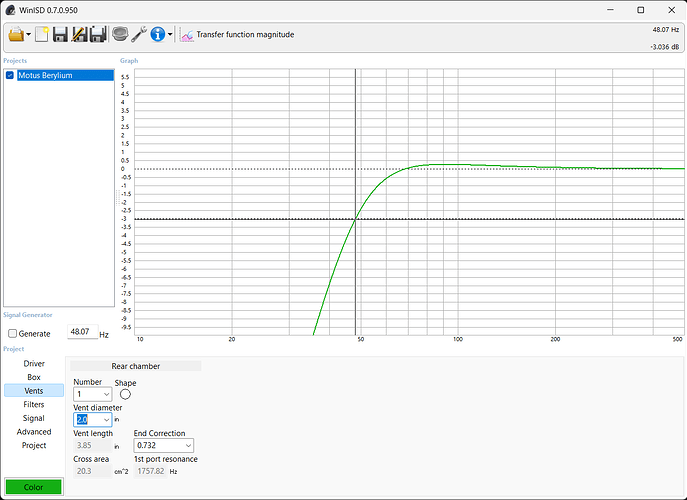Maximize the WinISD window
687x500 pixels.
pos(641,10)
